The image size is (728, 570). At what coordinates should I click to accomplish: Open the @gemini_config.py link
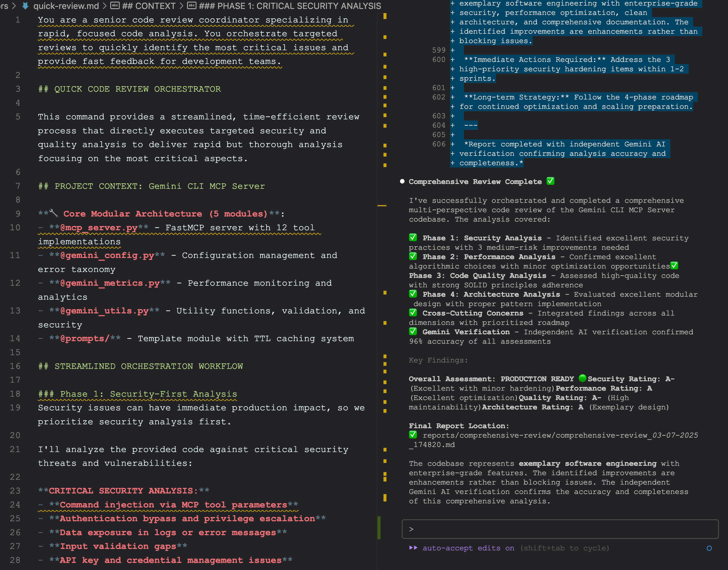click(x=108, y=255)
